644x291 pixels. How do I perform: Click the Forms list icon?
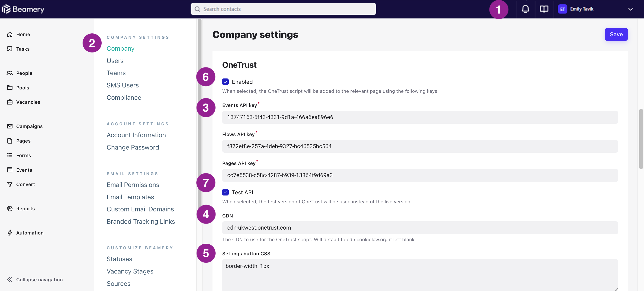[10, 155]
